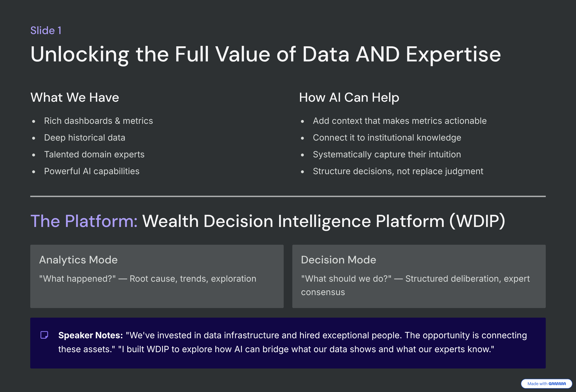Click the purple "The Platform:" heading text
This screenshot has height=392, width=576.
[84, 221]
